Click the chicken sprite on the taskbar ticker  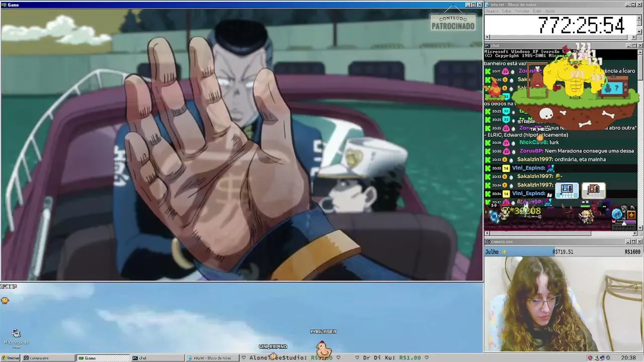(x=323, y=349)
